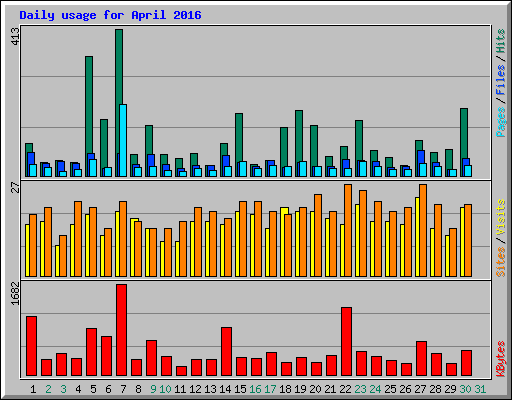The image size is (512, 400).
Task: Click green day label 31 on x-axis
Action: (x=480, y=389)
